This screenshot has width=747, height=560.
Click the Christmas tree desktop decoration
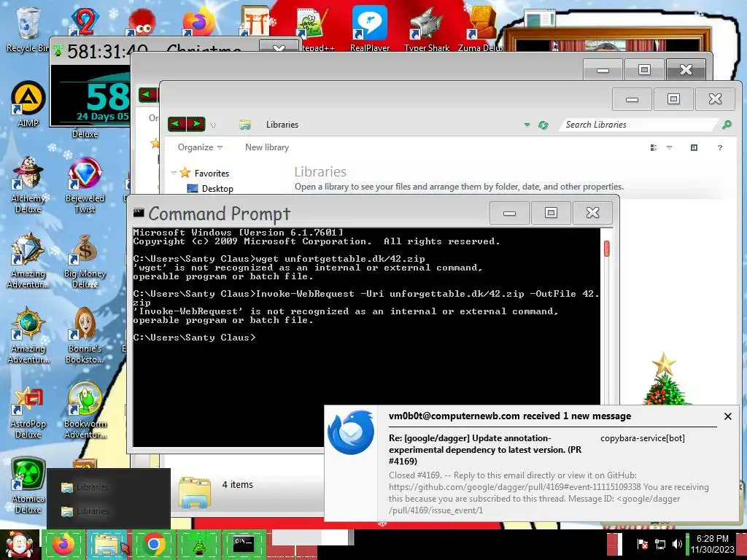664,379
